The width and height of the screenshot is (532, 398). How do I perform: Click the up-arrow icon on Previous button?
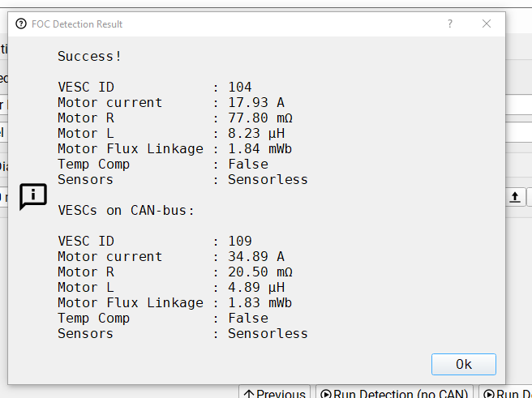[249, 394]
